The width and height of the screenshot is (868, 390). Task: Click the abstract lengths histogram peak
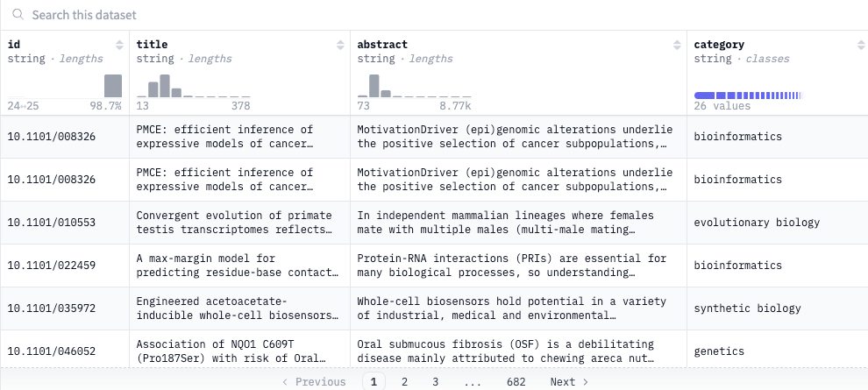(x=374, y=86)
